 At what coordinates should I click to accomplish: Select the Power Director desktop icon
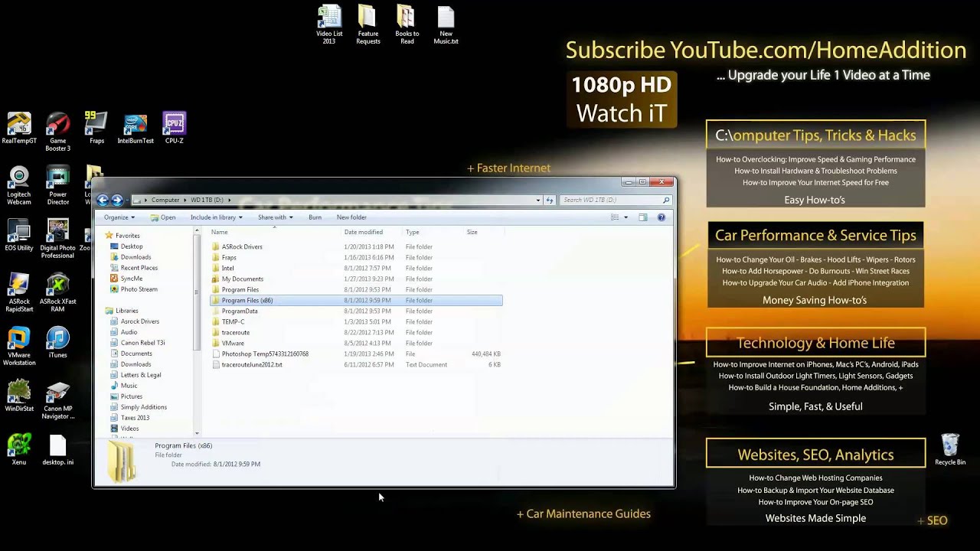pos(57,185)
